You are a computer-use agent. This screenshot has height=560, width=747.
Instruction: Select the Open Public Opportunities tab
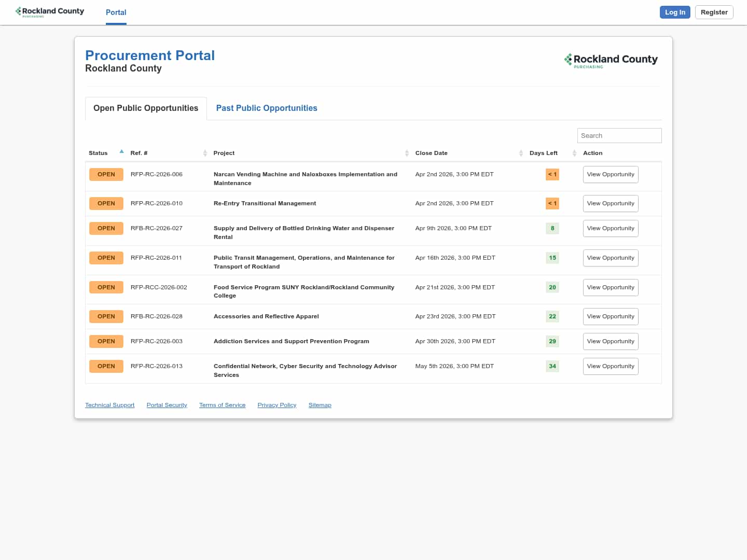point(146,108)
